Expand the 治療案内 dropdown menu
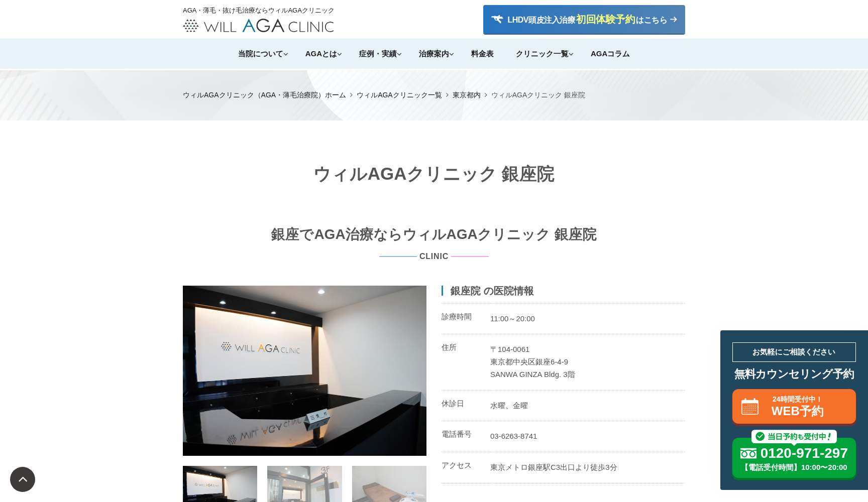This screenshot has width=868, height=502. (435, 54)
